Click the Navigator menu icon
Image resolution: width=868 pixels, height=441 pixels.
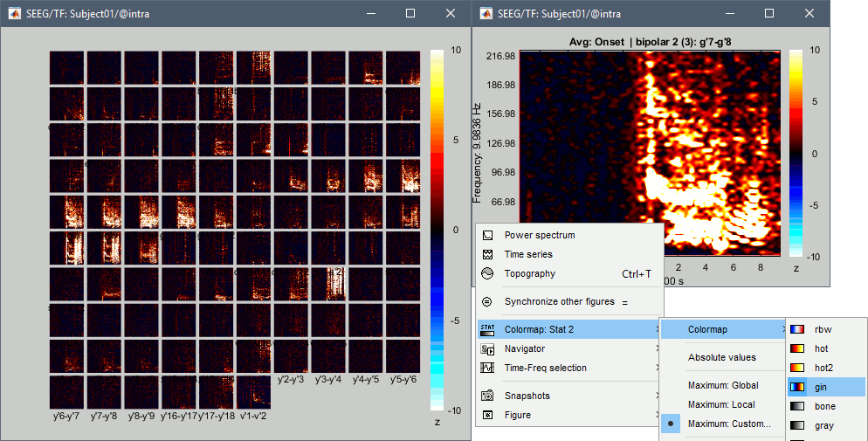click(x=487, y=348)
